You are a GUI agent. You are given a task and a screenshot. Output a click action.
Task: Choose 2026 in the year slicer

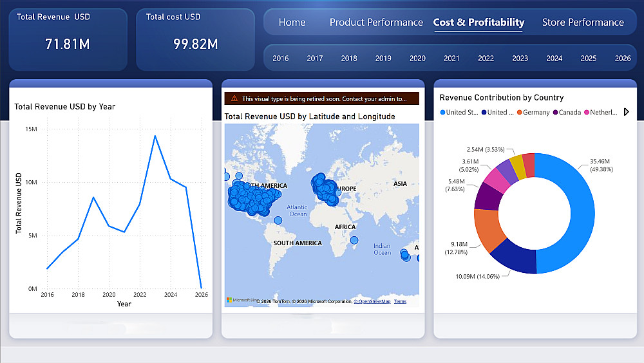click(x=623, y=59)
